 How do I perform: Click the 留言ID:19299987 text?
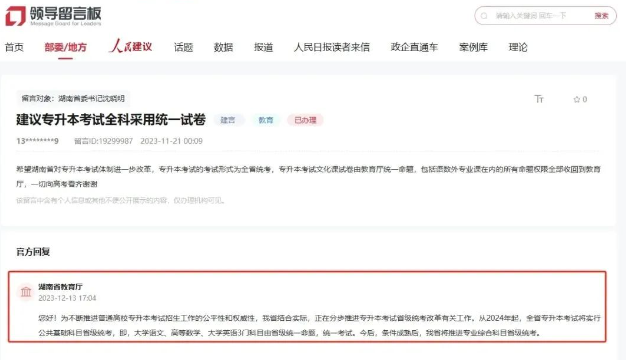[103, 141]
